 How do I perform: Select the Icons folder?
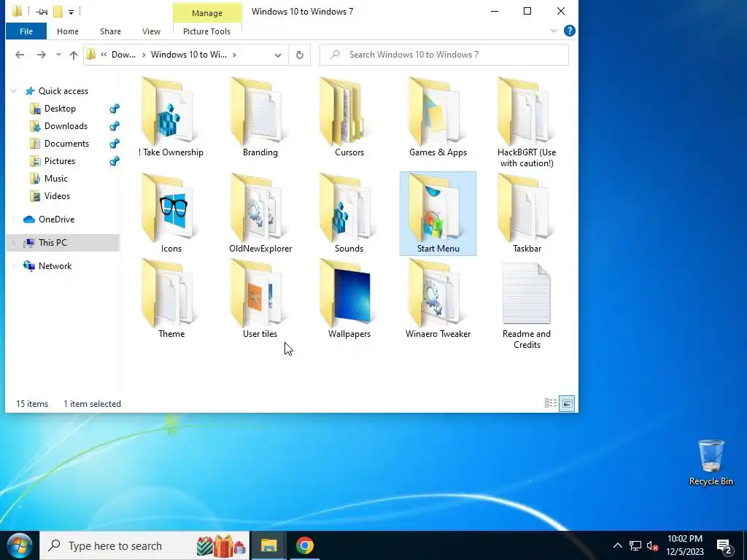[171, 214]
